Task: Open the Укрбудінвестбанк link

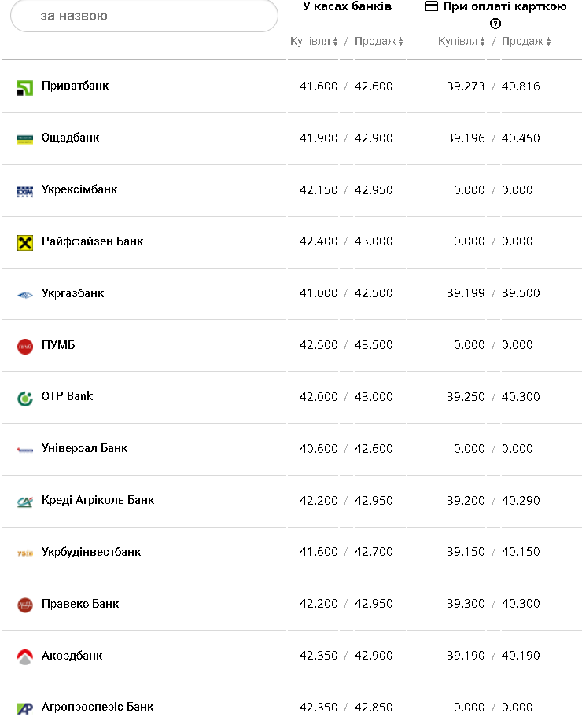Action: point(91,552)
